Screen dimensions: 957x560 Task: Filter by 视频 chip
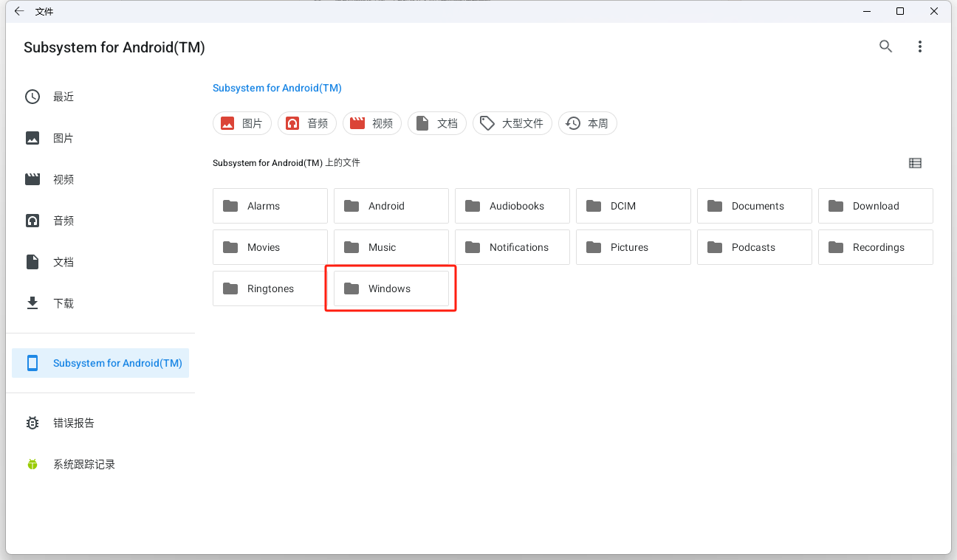(x=372, y=123)
